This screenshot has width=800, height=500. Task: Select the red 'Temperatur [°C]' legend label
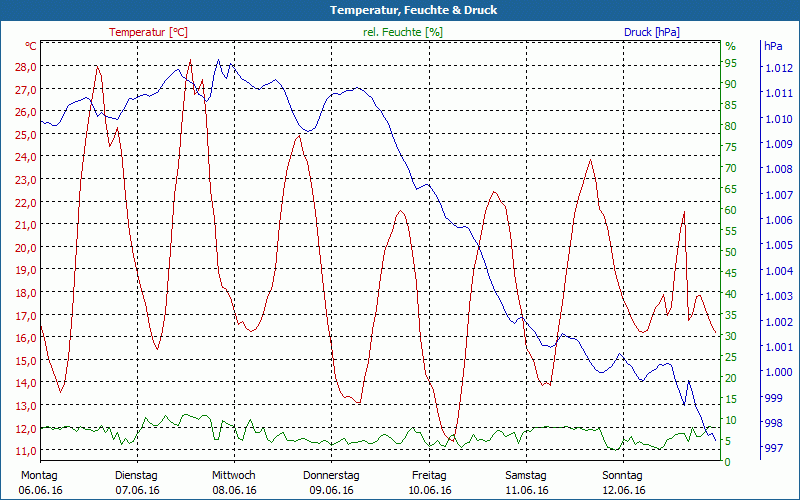coord(148,32)
